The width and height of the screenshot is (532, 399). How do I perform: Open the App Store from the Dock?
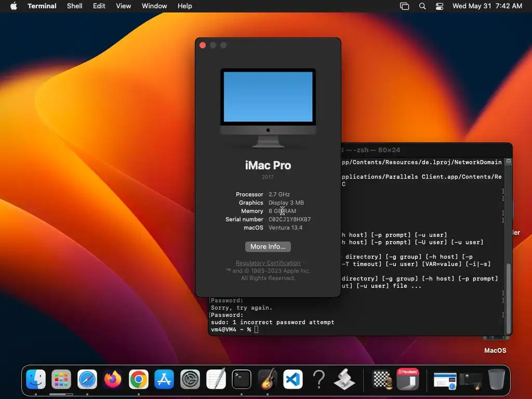tap(164, 379)
